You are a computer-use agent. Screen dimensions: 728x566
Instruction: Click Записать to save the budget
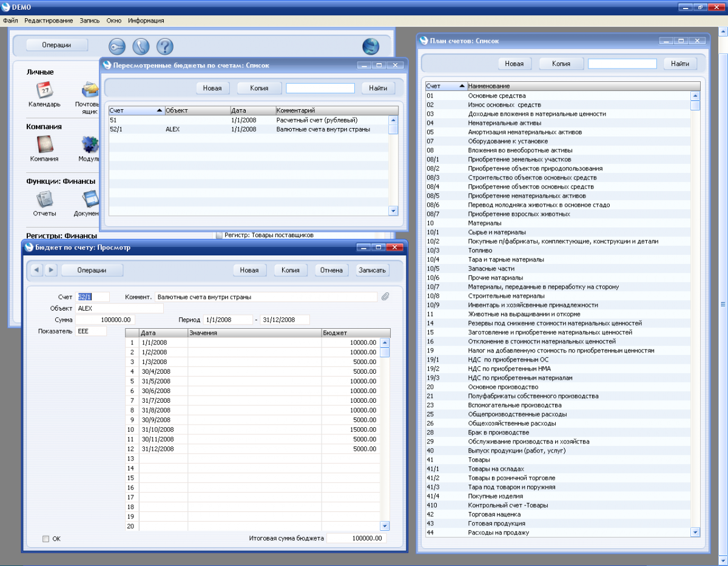[372, 270]
